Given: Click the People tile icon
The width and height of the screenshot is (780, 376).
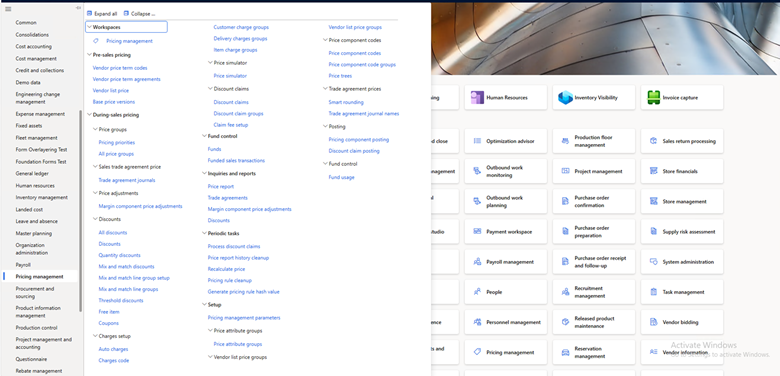Looking at the screenshot, I should [477, 292].
